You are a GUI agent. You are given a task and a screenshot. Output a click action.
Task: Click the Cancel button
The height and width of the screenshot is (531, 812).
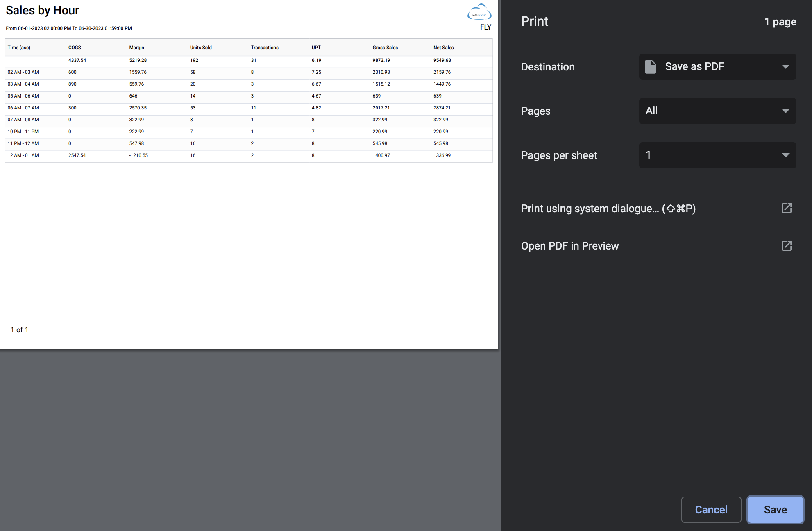[711, 509]
